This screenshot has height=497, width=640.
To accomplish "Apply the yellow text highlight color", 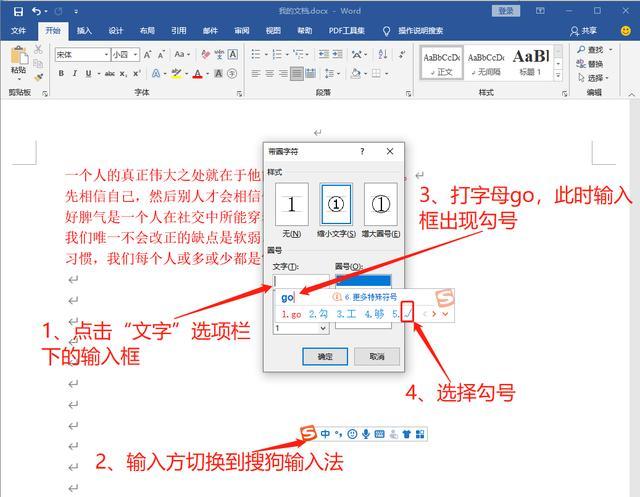I will pyautogui.click(x=176, y=74).
